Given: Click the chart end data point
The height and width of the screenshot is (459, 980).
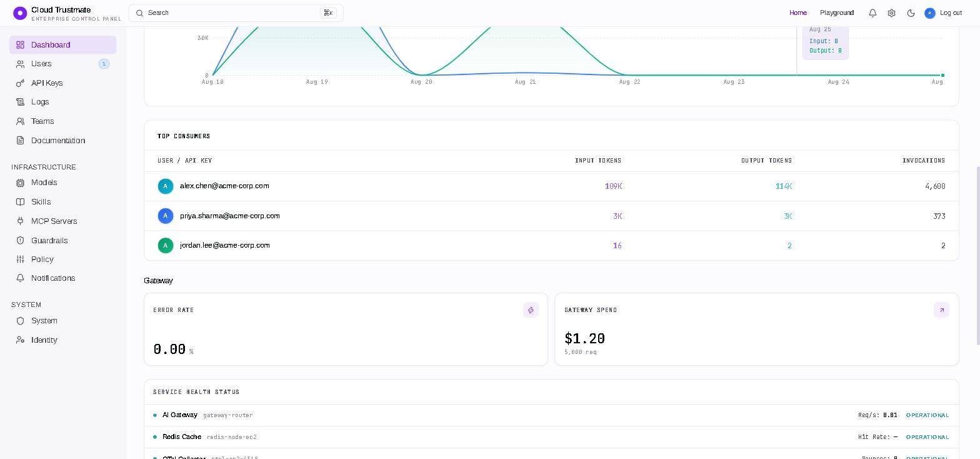Looking at the screenshot, I should (942, 75).
